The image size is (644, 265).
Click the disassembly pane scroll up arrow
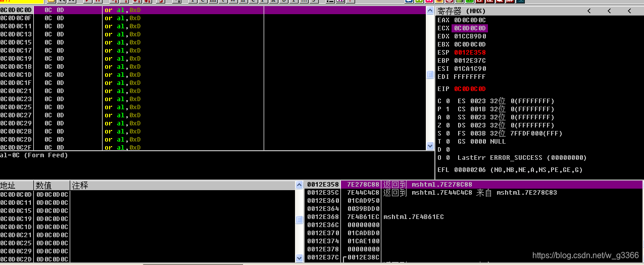tap(430, 10)
